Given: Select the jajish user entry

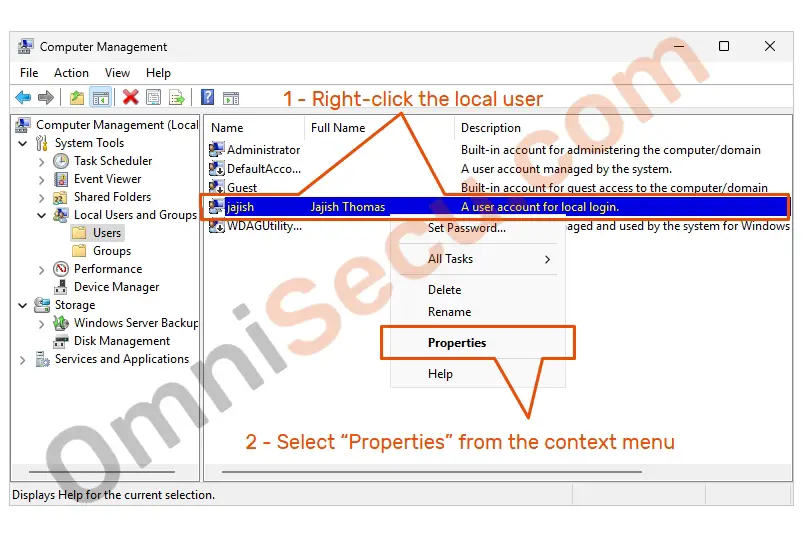Looking at the screenshot, I should (x=497, y=207).
